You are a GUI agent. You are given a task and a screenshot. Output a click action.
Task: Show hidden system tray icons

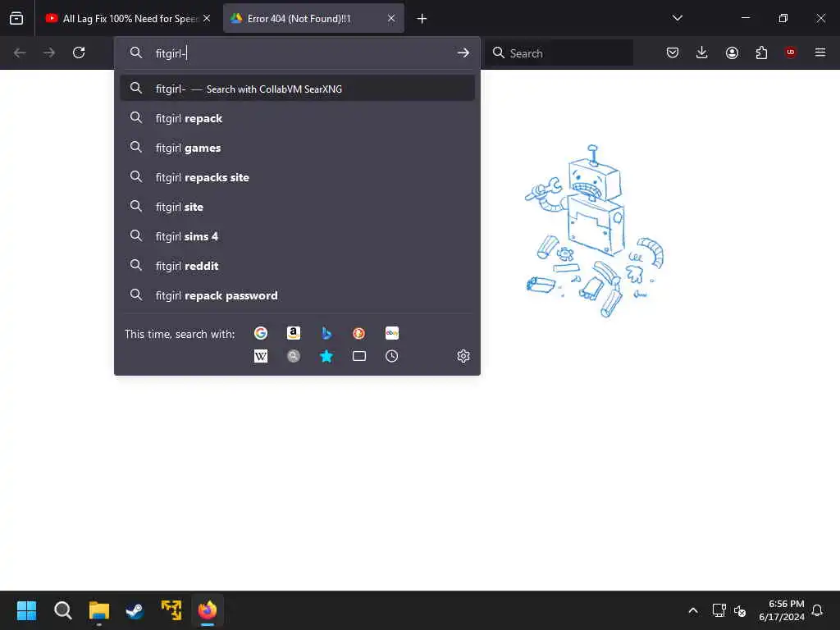point(692,610)
